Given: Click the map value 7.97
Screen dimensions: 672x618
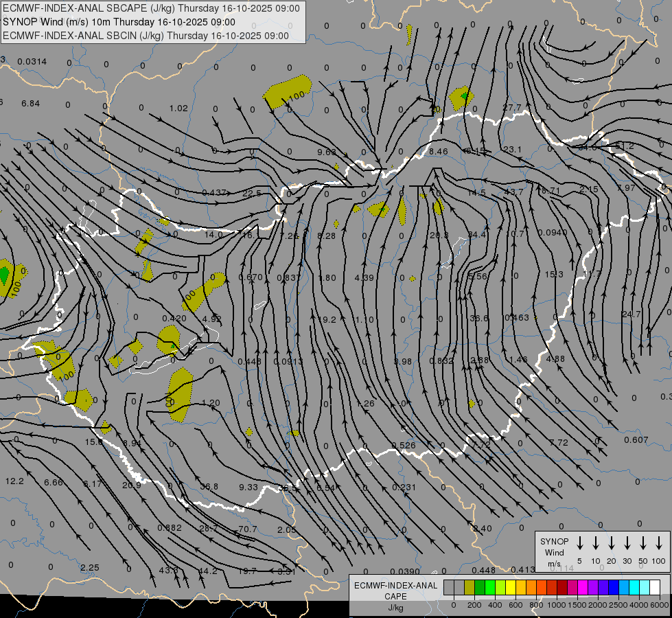Looking at the screenshot, I should [626, 188].
